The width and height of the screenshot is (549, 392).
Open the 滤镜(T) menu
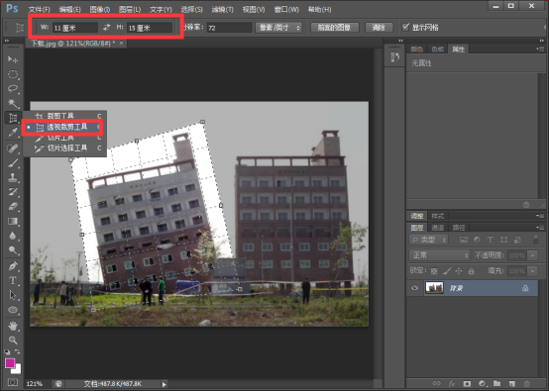(x=223, y=10)
